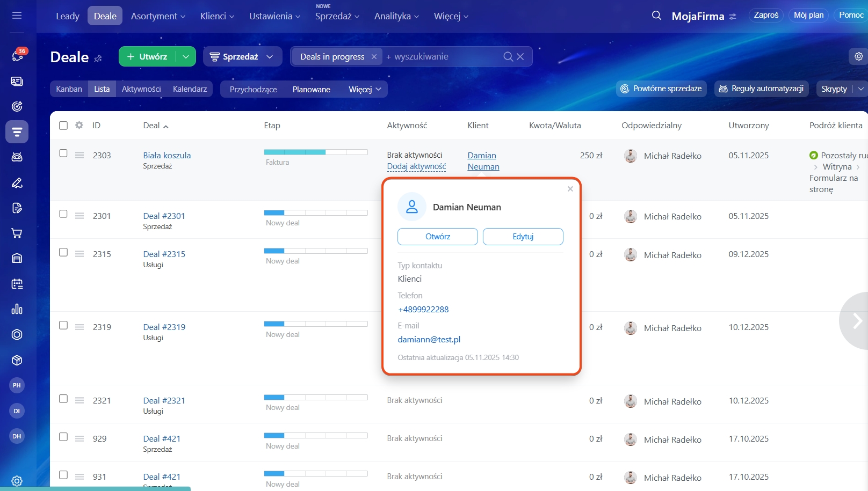Click the damiann@test.pl email link
Screen dimensions: 868x491
(x=429, y=339)
